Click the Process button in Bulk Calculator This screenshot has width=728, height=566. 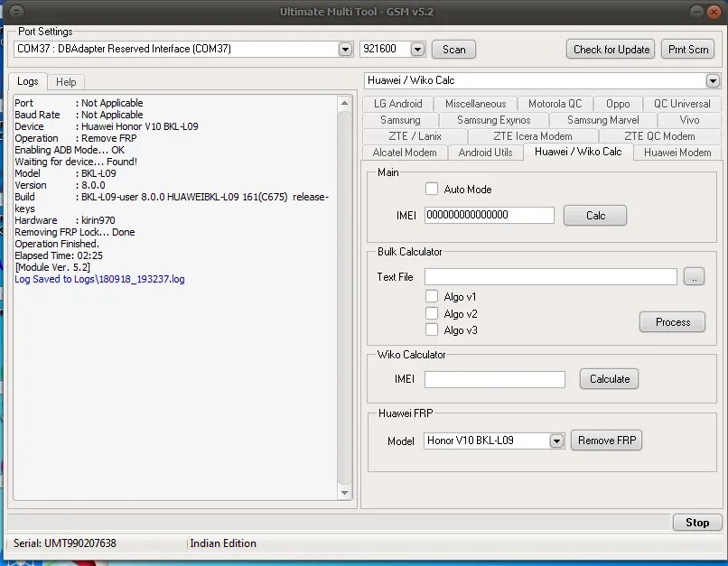coord(672,322)
